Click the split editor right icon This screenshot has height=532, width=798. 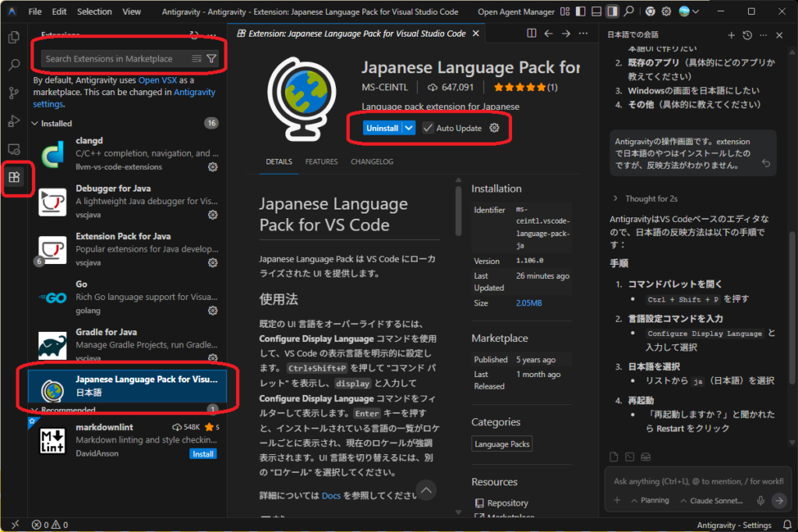pos(531,33)
